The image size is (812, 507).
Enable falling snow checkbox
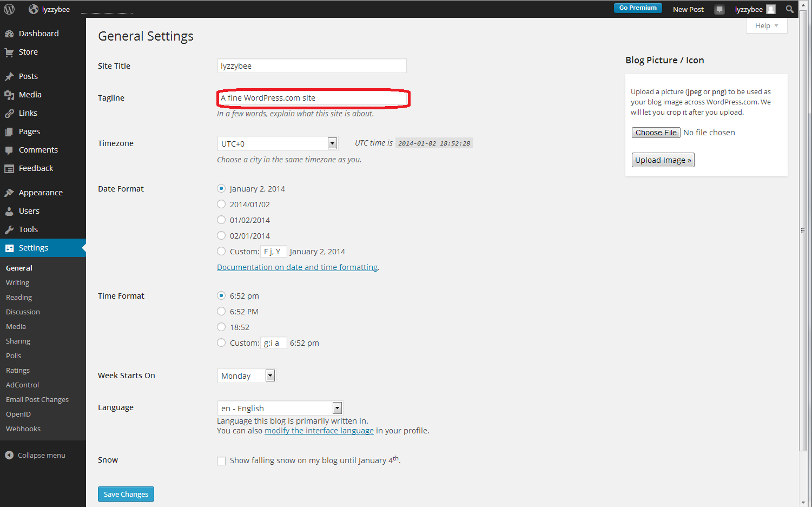pyautogui.click(x=221, y=461)
